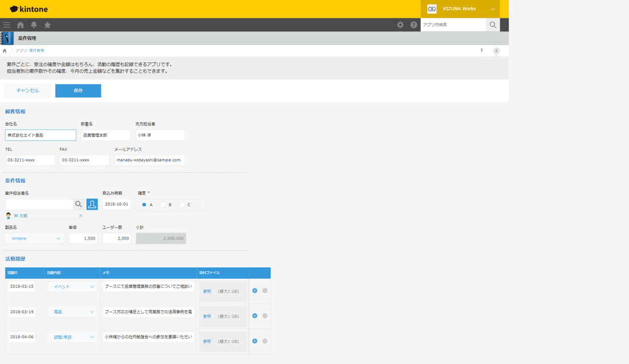Viewport: 629px width, 364px height.
Task: Click the 顧客情報 section heading
Action: (x=15, y=112)
